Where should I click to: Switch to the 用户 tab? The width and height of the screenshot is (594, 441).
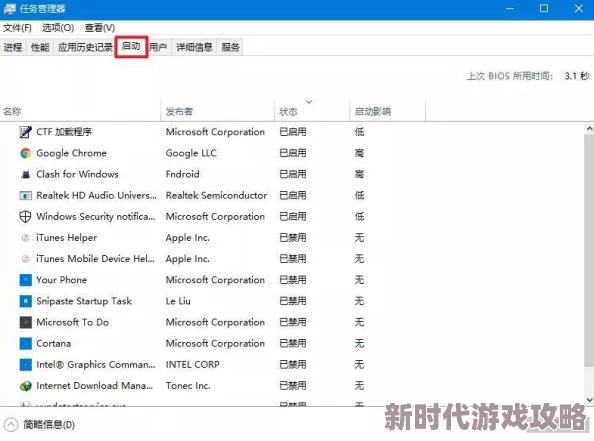158,47
